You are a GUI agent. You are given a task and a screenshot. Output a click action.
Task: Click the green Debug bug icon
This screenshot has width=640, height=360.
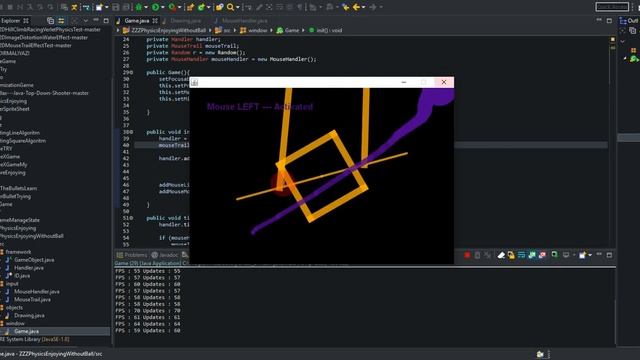[x=138, y=7]
